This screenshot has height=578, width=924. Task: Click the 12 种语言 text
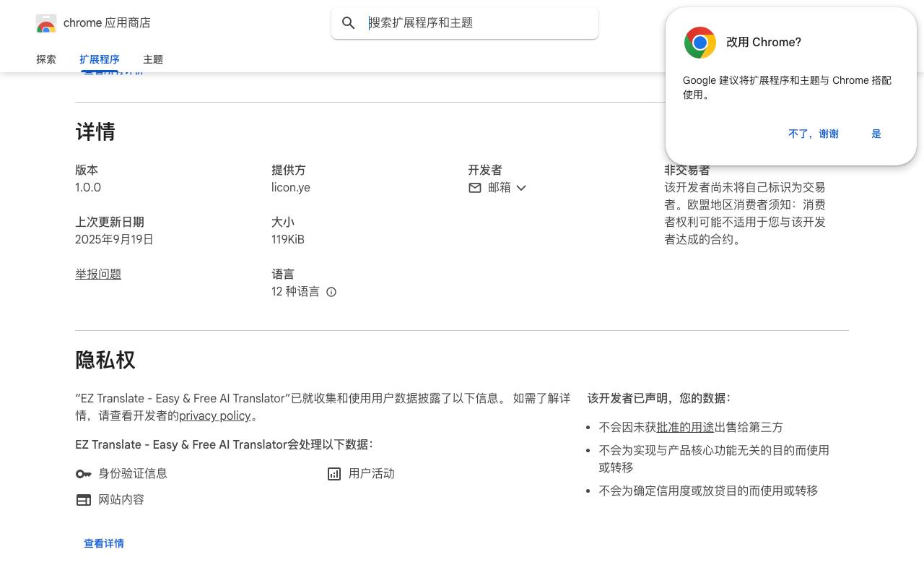click(x=295, y=292)
